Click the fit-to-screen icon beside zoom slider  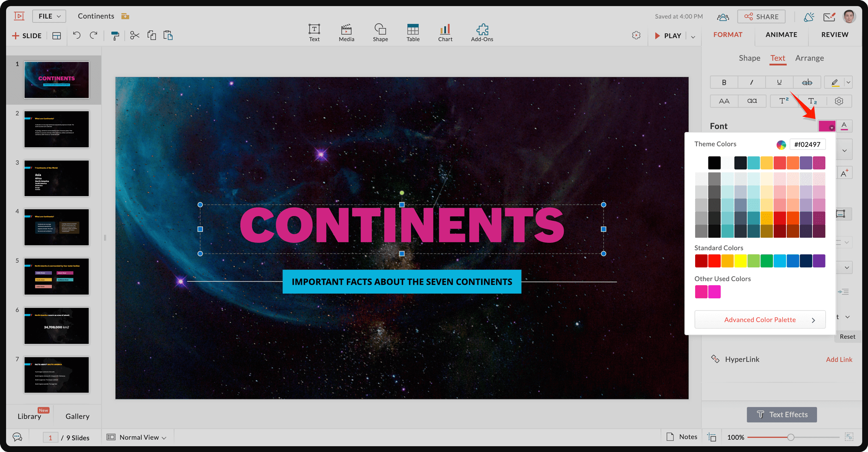point(849,437)
